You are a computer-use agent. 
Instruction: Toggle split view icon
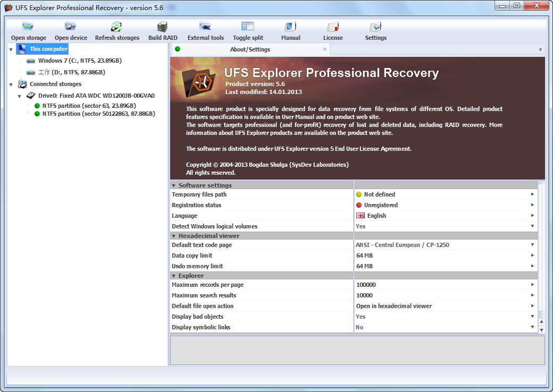(x=248, y=27)
